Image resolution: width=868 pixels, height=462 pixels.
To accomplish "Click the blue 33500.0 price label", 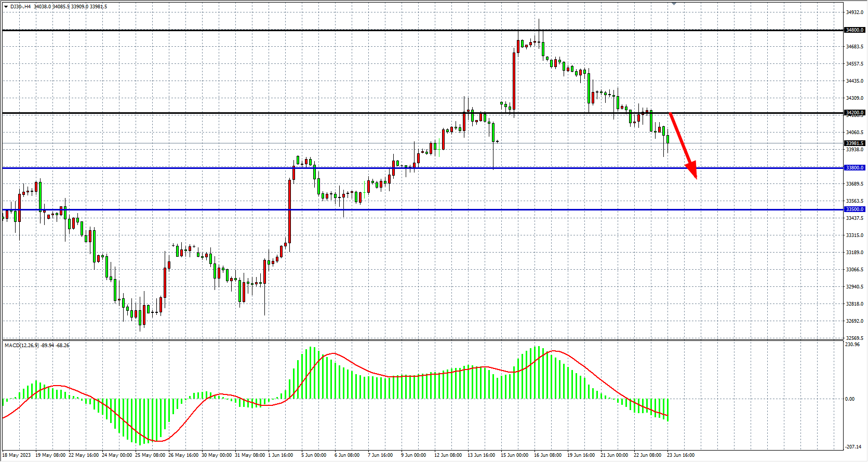I will coord(854,209).
